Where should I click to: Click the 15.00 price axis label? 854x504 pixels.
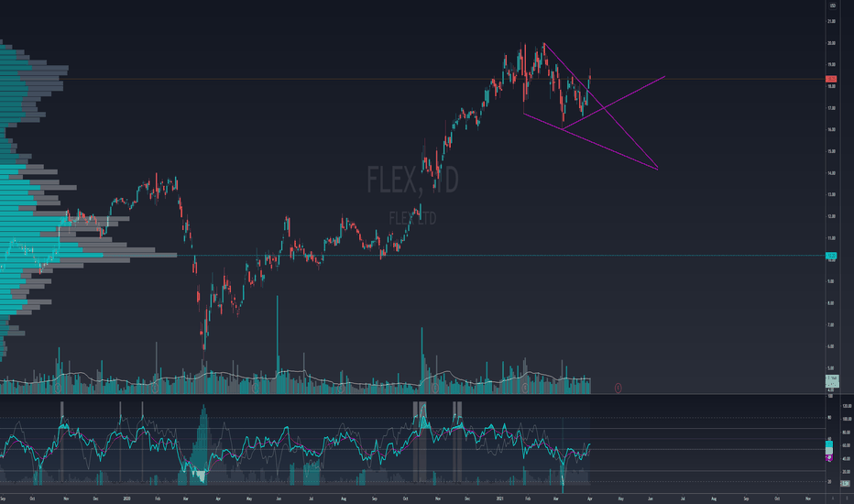click(x=832, y=151)
